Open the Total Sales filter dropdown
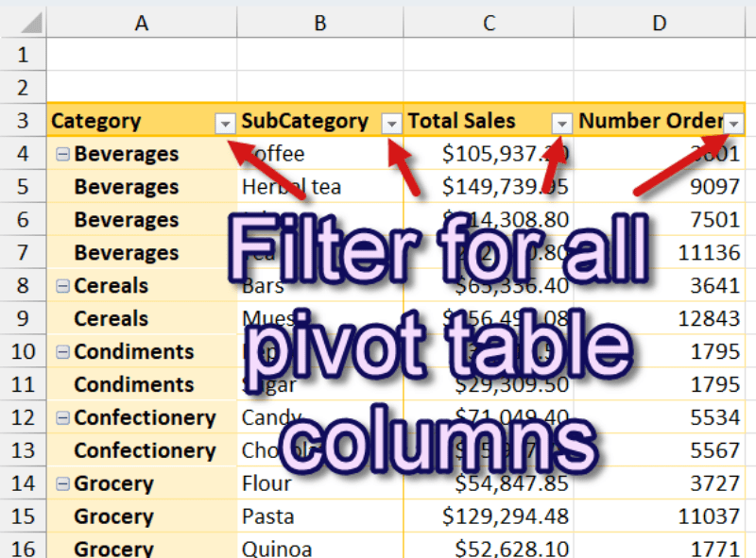The image size is (756, 558). (562, 123)
